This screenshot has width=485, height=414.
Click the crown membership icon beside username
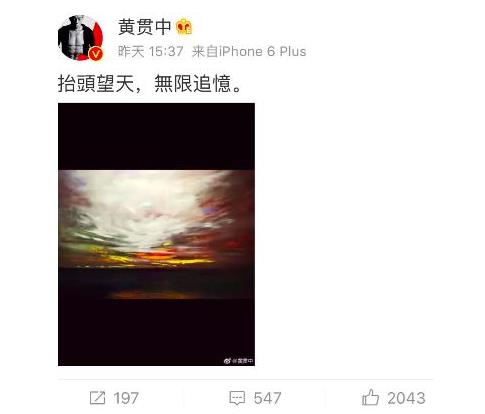[x=184, y=27]
